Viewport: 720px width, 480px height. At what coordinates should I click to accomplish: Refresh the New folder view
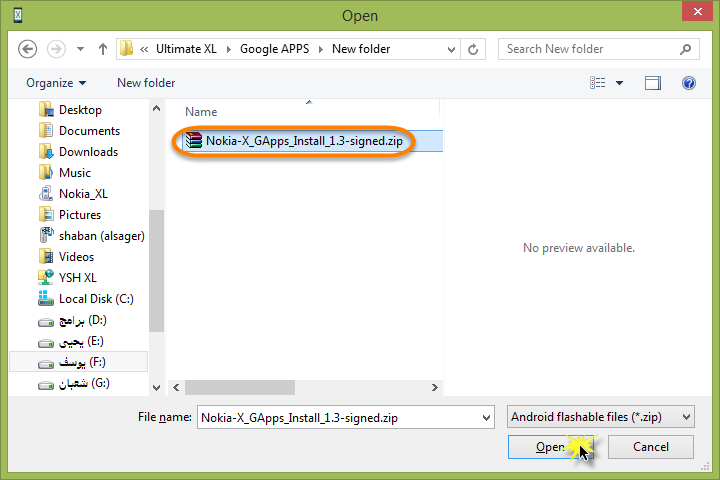click(473, 49)
